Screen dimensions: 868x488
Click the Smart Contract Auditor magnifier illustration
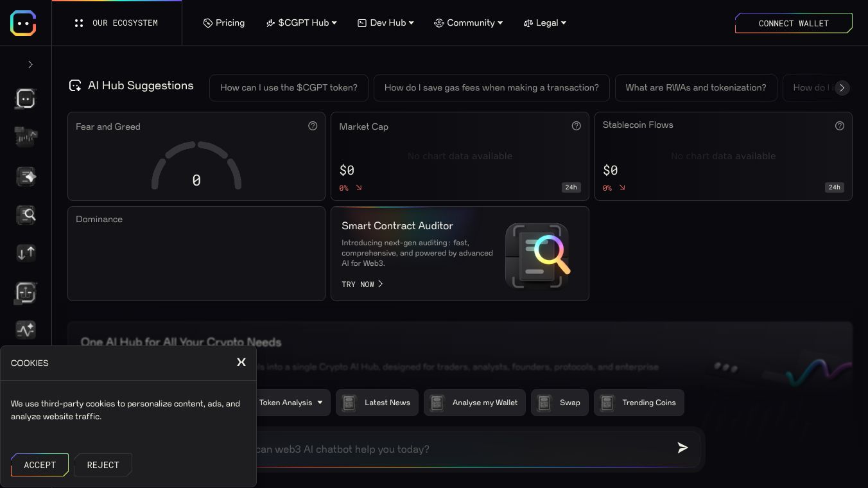pos(537,256)
